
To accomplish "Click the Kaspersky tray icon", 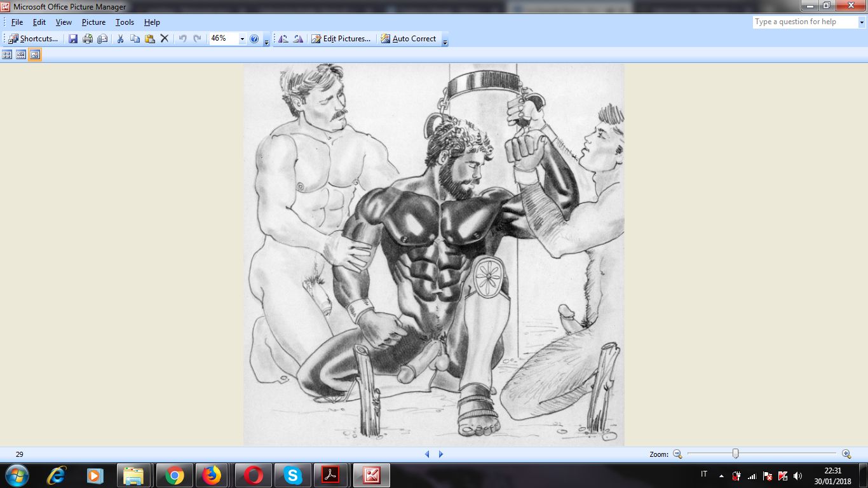I will 783,475.
